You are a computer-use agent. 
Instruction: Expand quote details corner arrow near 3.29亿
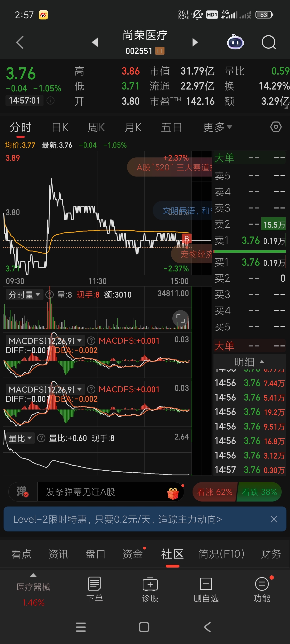[x=286, y=107]
